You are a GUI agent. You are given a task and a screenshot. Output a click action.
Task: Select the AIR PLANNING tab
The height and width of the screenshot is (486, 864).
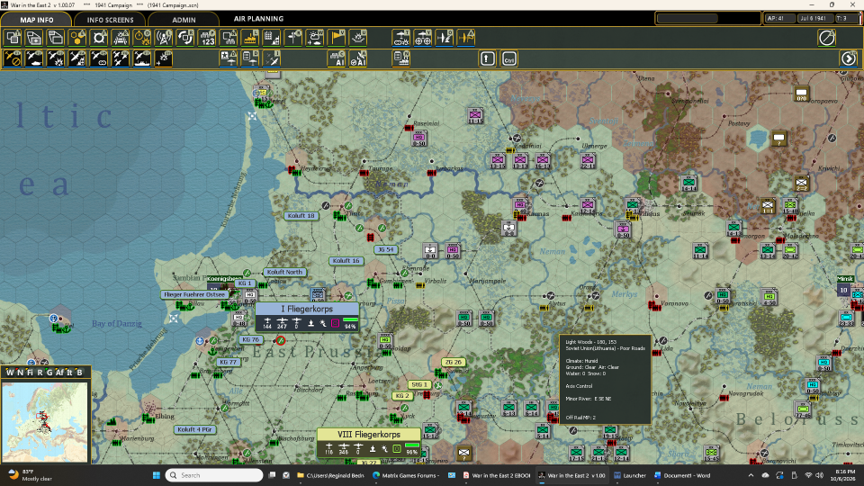[258, 19]
